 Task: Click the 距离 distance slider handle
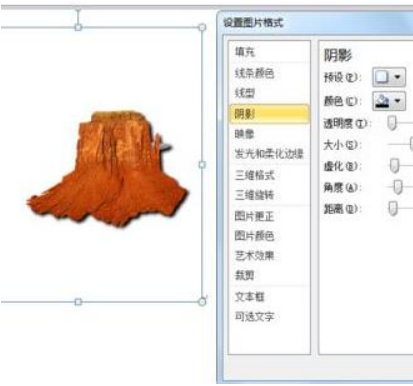click(393, 208)
